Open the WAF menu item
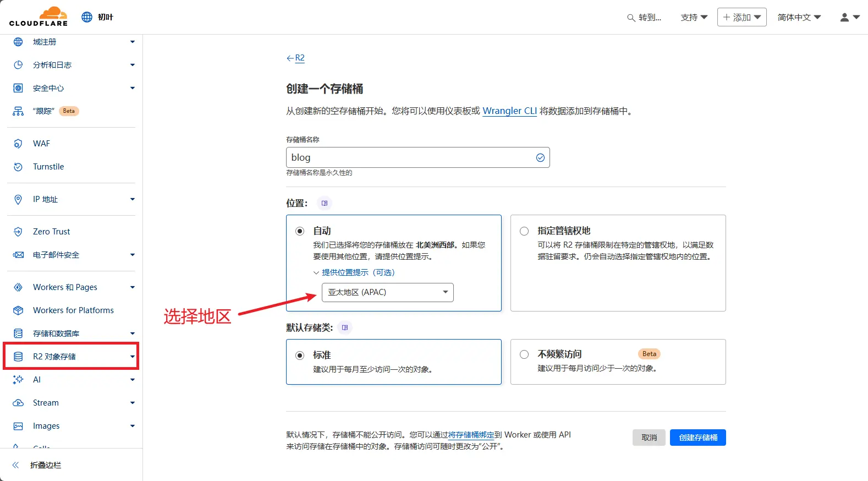 [x=41, y=144]
